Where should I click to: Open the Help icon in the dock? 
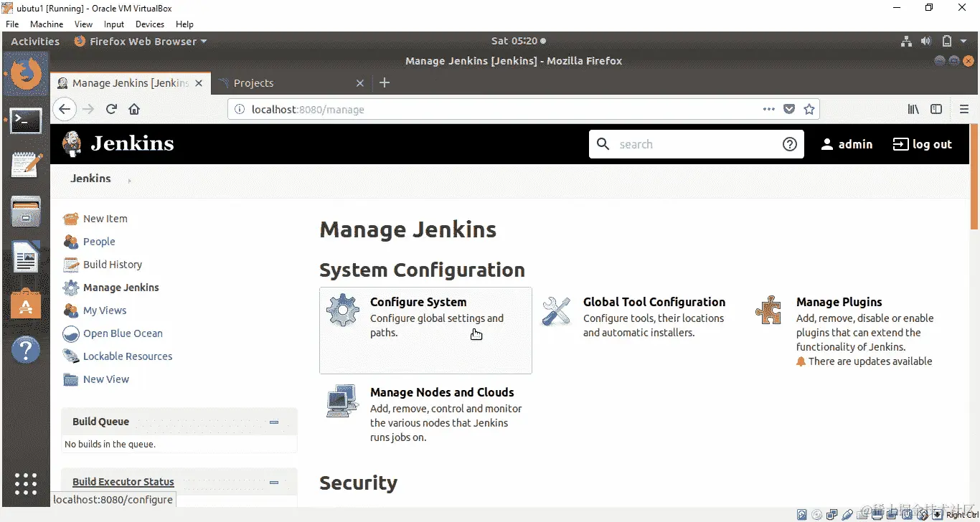26,350
